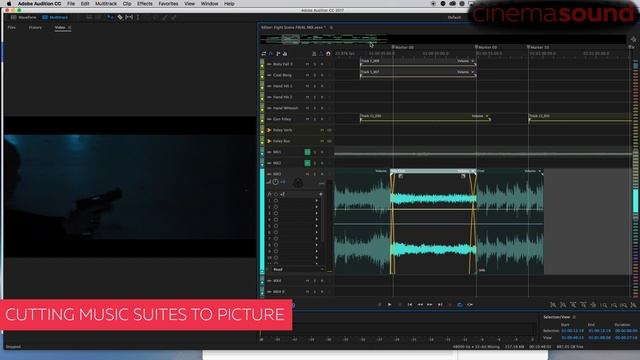This screenshot has height=360, width=640.
Task: Start playback with the Play button
Action: [389, 305]
